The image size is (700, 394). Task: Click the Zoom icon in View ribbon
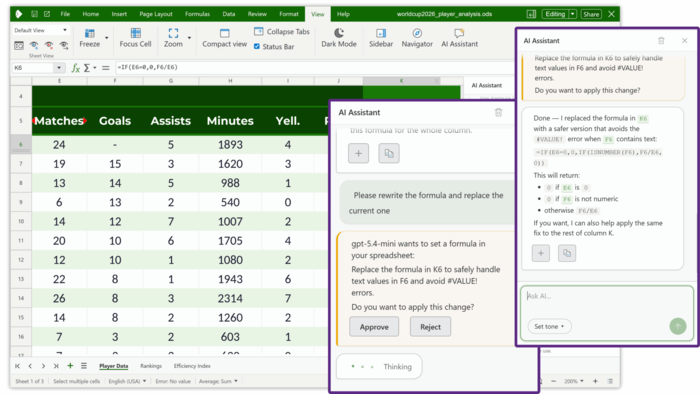173,33
